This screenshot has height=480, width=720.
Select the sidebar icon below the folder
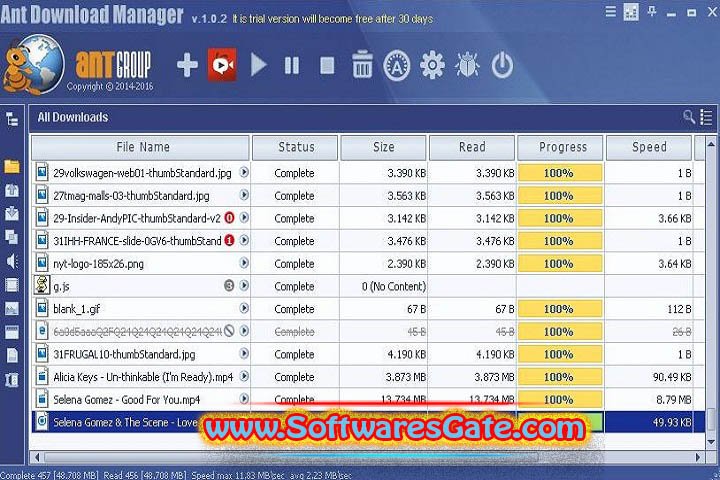pyautogui.click(x=12, y=190)
